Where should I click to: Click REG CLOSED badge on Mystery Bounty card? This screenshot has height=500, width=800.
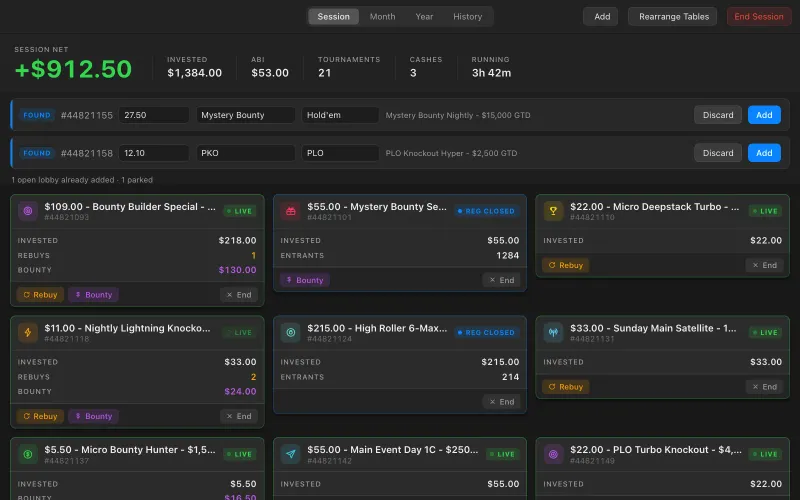coord(486,211)
